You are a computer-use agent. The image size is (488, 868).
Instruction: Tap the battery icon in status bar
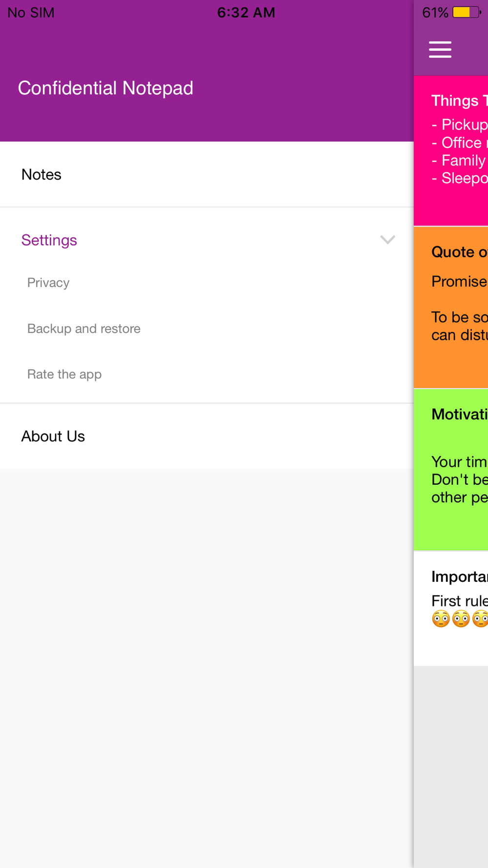467,12
